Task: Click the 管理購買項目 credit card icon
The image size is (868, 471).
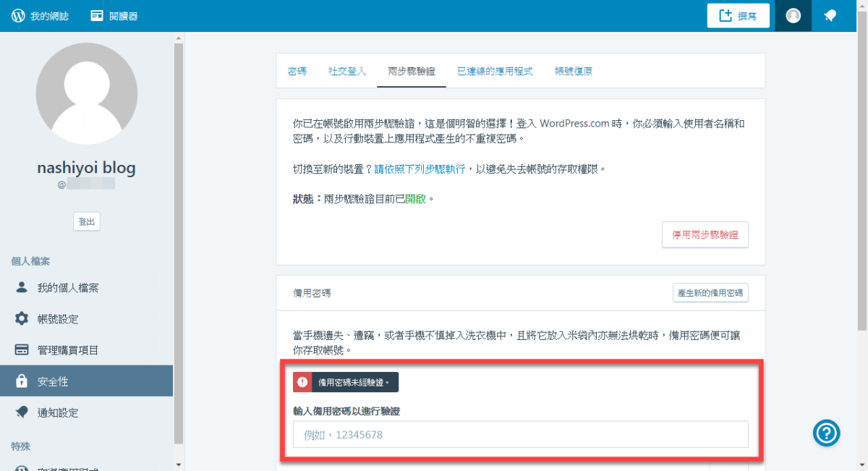Action: click(x=22, y=349)
